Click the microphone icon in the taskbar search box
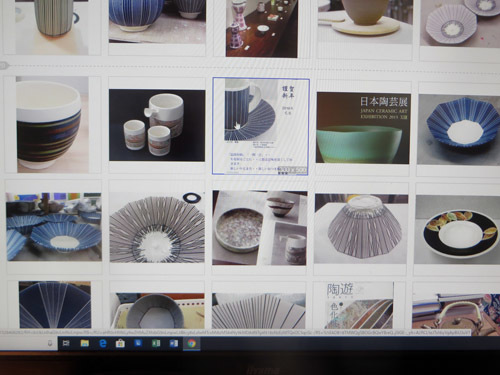The image size is (500, 375). tap(50, 343)
